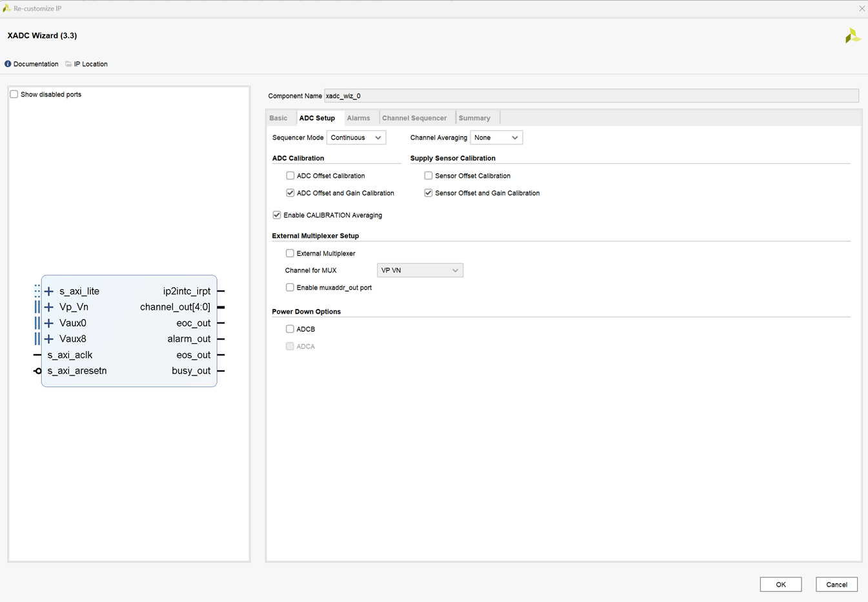Image resolution: width=868 pixels, height=602 pixels.
Task: Click the IP Location folder icon
Action: (x=68, y=64)
